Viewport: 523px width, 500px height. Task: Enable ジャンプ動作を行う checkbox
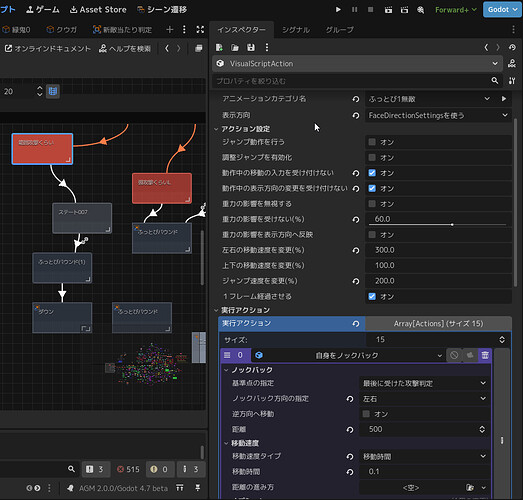click(x=372, y=142)
